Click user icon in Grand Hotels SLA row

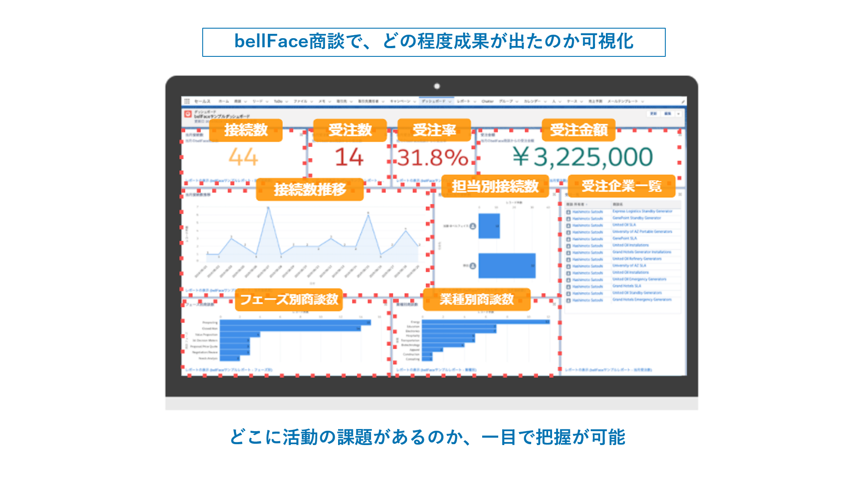(569, 287)
